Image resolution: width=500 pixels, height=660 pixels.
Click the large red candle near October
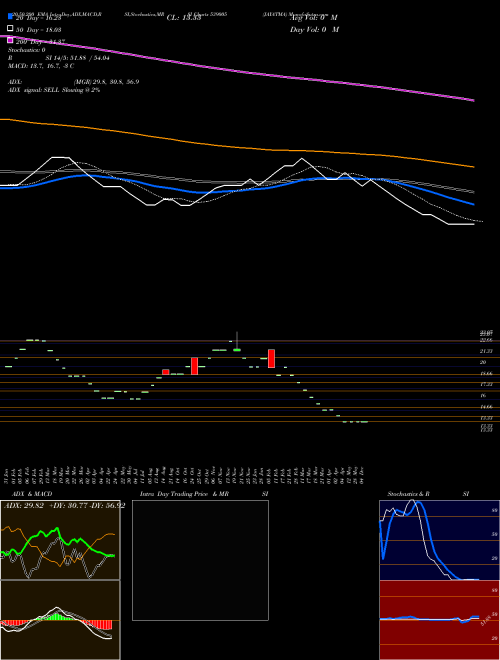pyautogui.click(x=194, y=366)
